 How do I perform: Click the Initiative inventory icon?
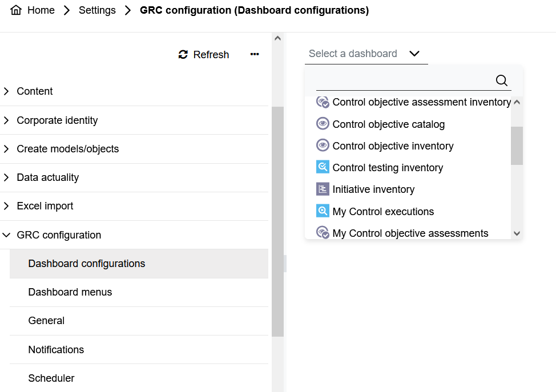[x=323, y=189]
